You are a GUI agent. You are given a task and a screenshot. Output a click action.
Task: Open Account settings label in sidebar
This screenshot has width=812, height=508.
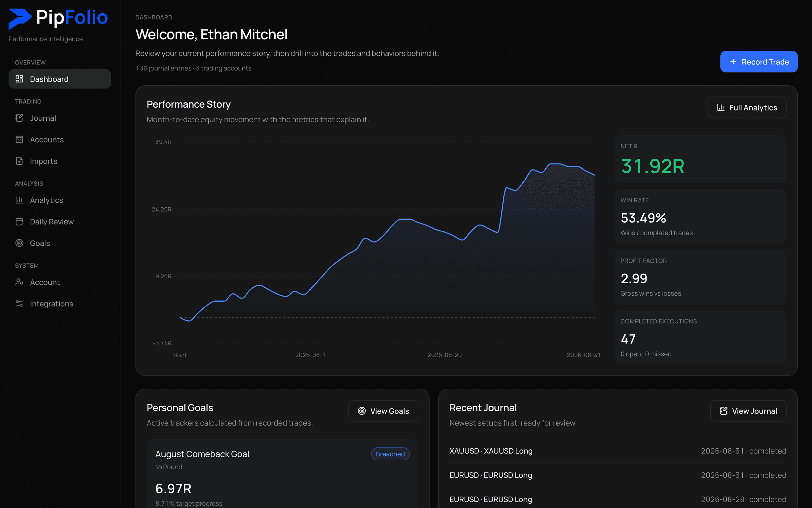[x=45, y=282]
